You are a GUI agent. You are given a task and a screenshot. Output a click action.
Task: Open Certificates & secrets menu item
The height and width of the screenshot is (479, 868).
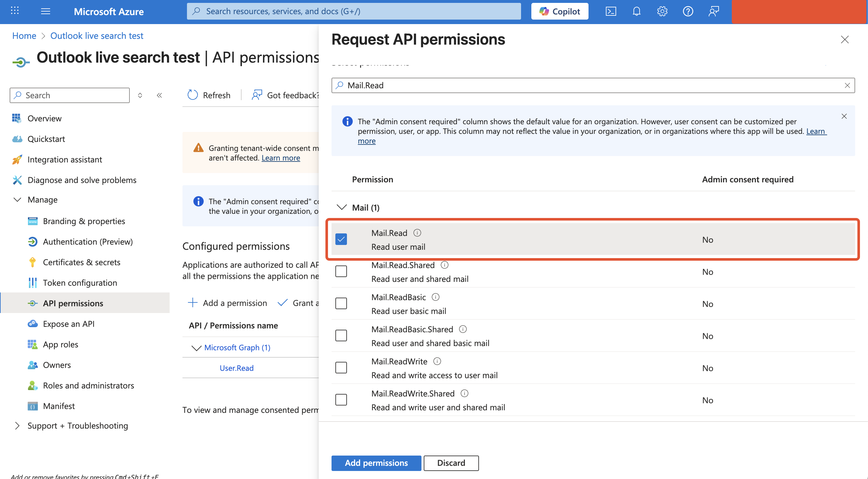(82, 262)
